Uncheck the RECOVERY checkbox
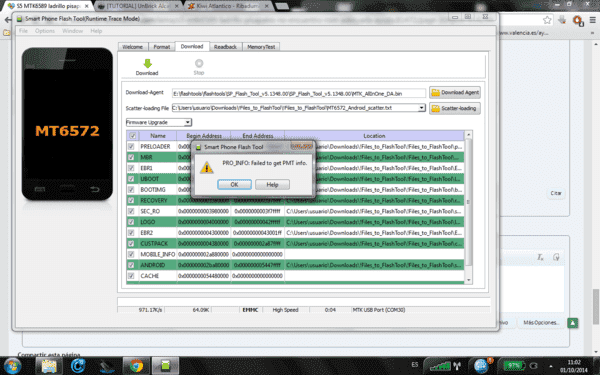The image size is (600, 375). [x=131, y=200]
